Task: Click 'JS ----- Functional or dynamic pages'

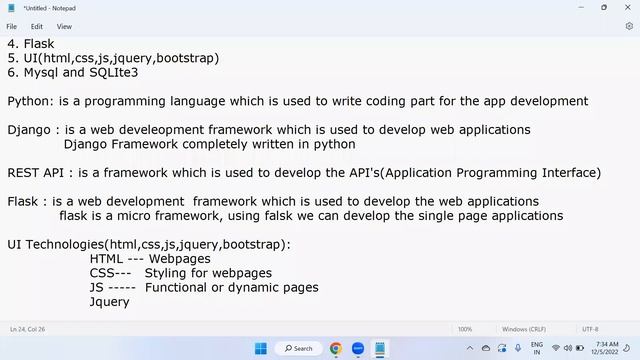Action: coord(204,288)
